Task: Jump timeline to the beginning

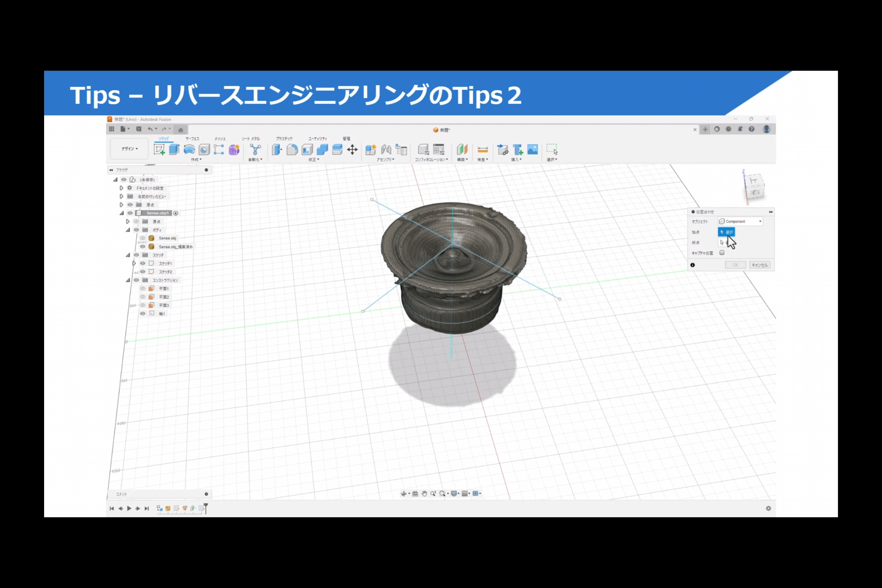Action: click(112, 508)
